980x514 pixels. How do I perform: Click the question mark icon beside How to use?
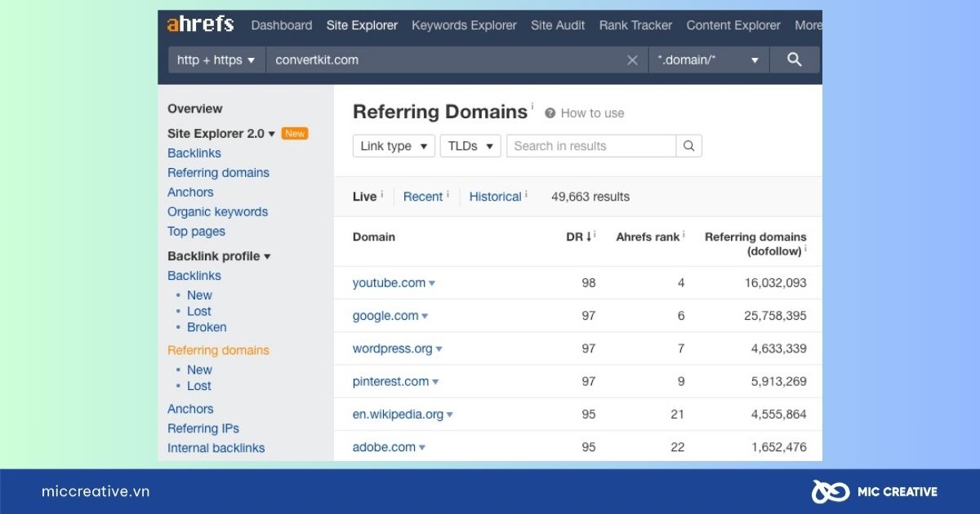point(550,113)
